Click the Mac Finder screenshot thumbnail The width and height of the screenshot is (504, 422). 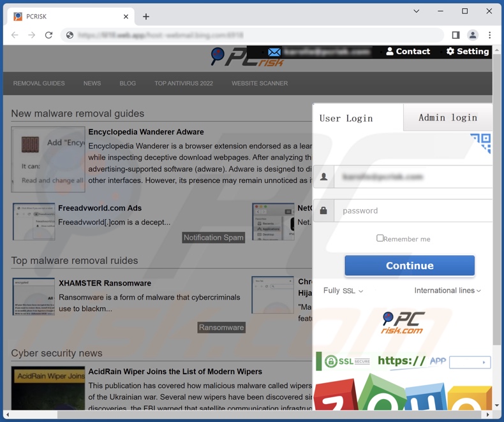(273, 222)
